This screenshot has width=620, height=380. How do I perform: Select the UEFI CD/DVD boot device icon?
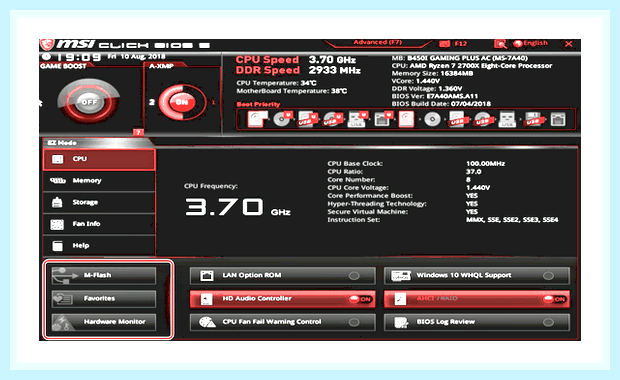tap(282, 119)
